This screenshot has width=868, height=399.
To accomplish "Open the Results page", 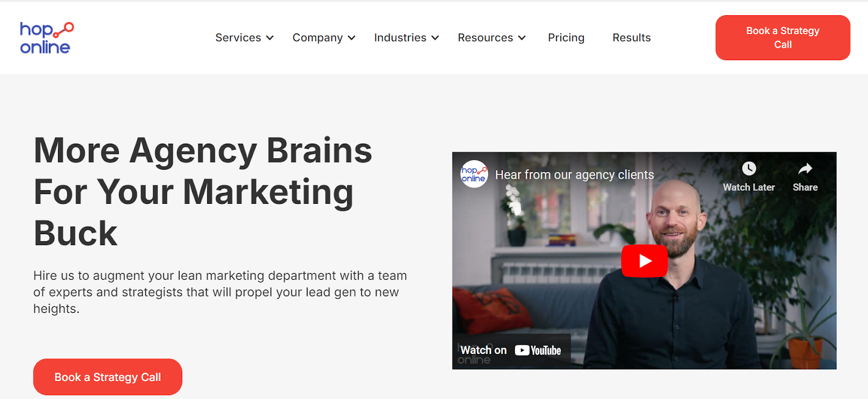I will pos(631,37).
